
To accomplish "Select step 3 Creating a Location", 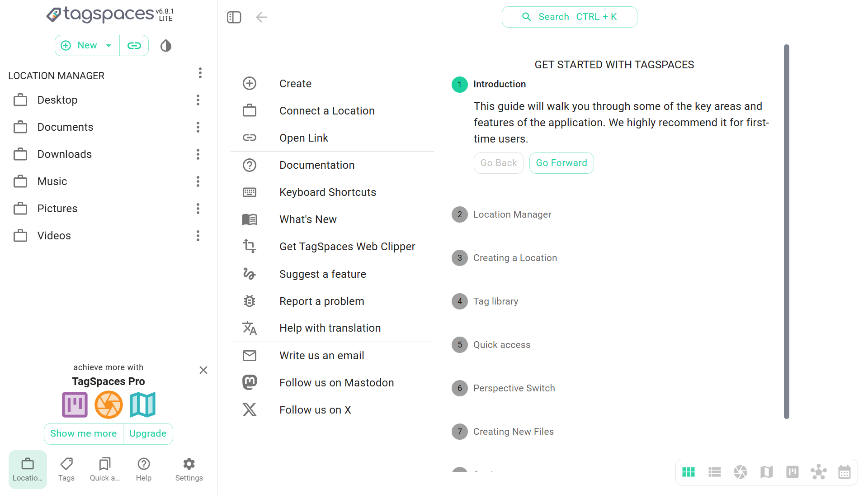I will click(x=505, y=258).
